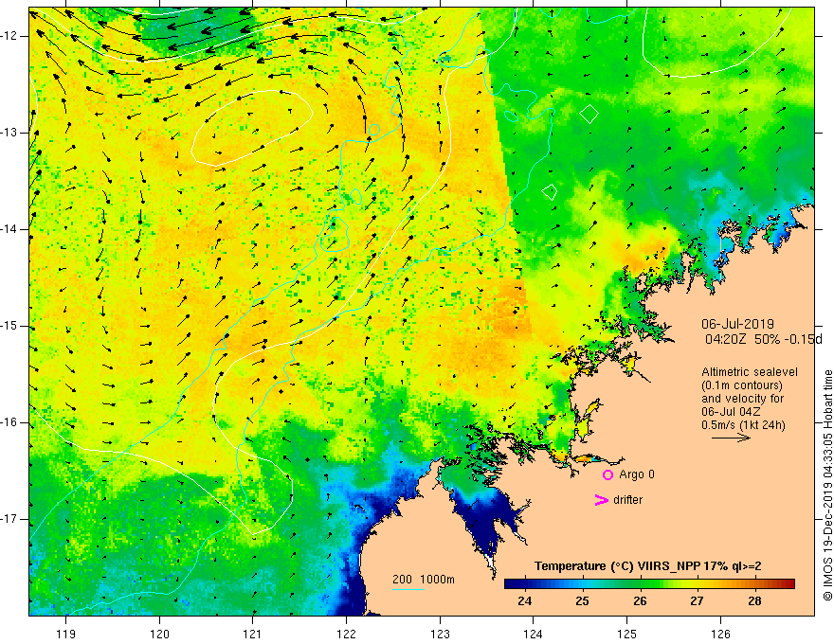834x644 pixels.
Task: Click latitude axis label '-12'
Action: click(x=9, y=36)
